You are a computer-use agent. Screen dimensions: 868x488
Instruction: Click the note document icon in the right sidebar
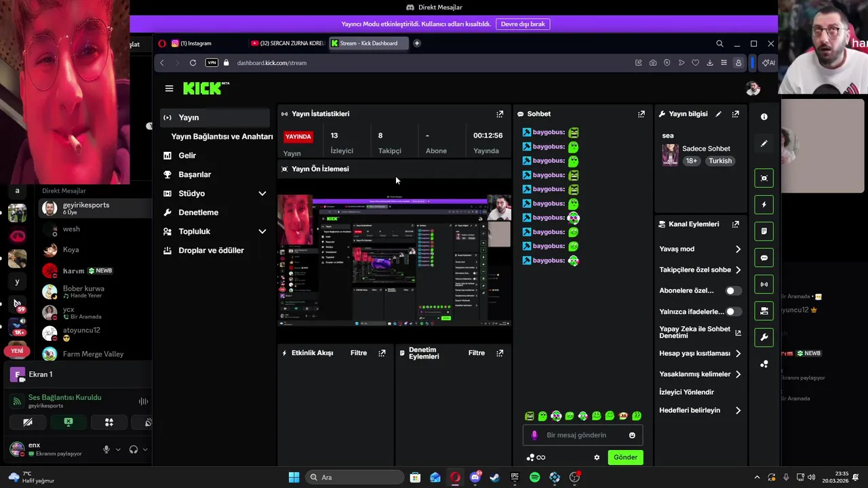764,231
